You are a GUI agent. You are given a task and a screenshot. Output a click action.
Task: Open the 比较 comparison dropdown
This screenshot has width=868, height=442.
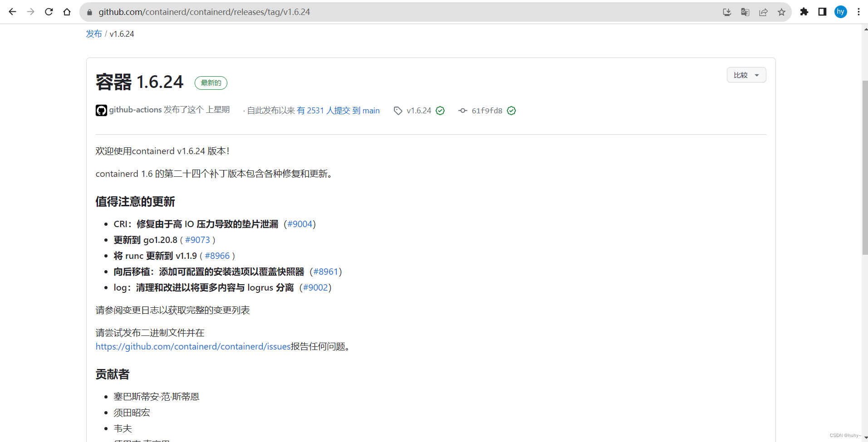(x=746, y=75)
